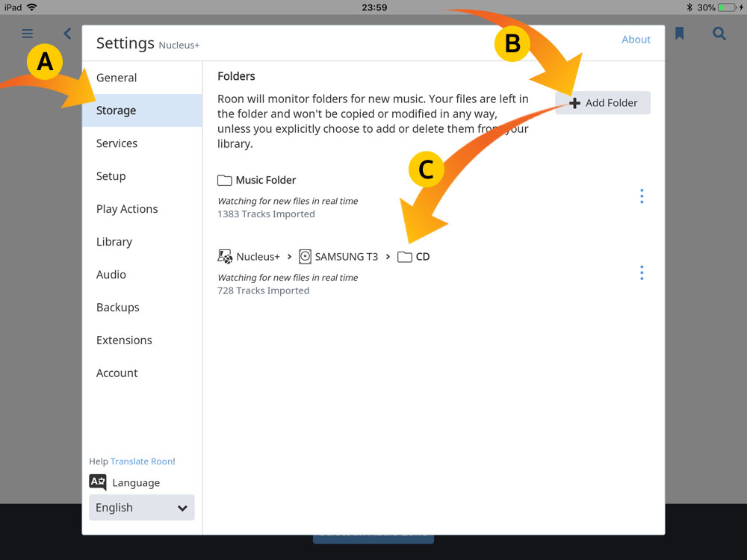Open options for Music Folder
Screen dimensions: 747x560
pos(642,196)
